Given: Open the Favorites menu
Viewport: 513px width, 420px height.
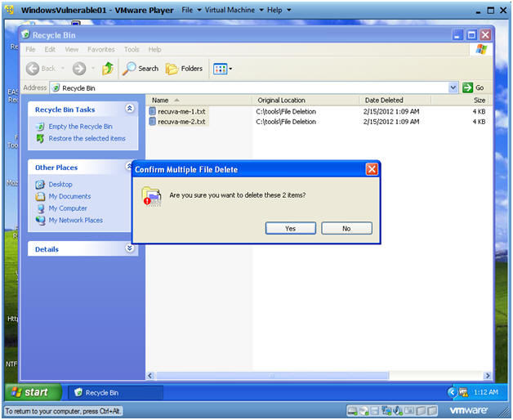Looking at the screenshot, I should (101, 49).
